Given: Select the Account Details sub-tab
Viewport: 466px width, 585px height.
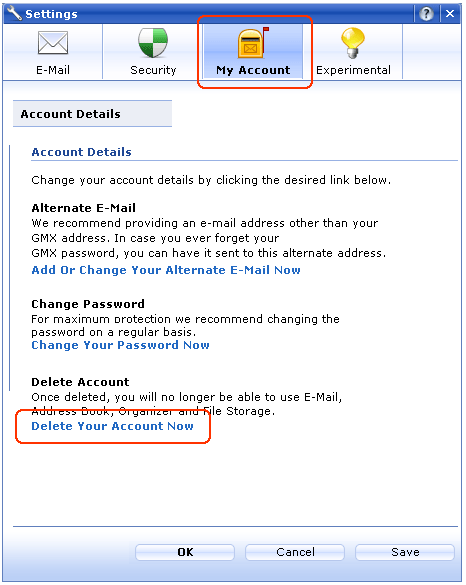Looking at the screenshot, I should pos(93,114).
